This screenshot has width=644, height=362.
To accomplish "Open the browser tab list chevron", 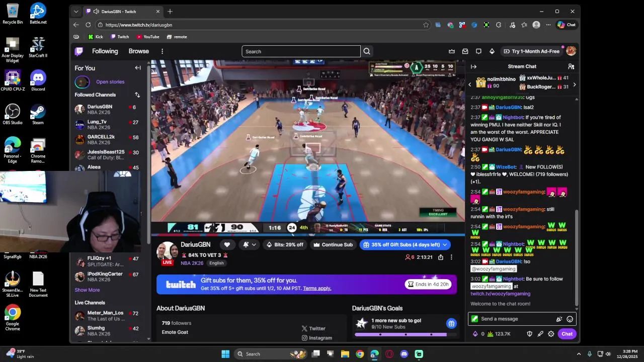I will pyautogui.click(x=76, y=11).
